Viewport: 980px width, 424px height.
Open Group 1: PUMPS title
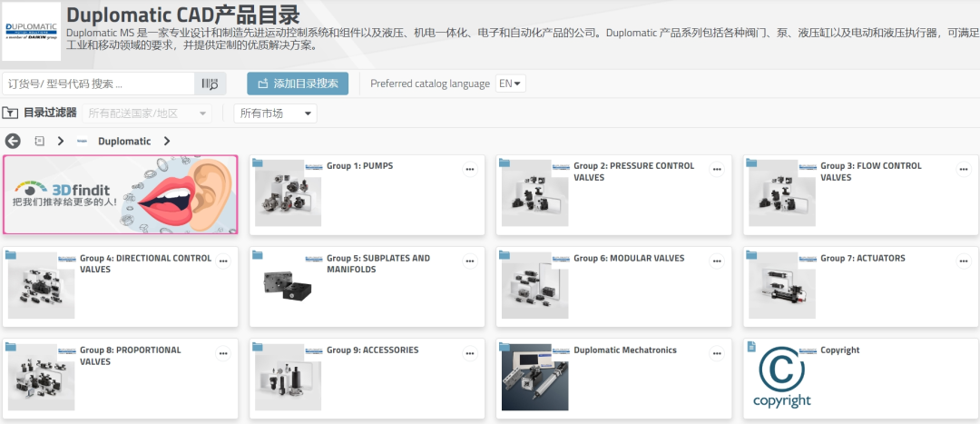[360, 166]
